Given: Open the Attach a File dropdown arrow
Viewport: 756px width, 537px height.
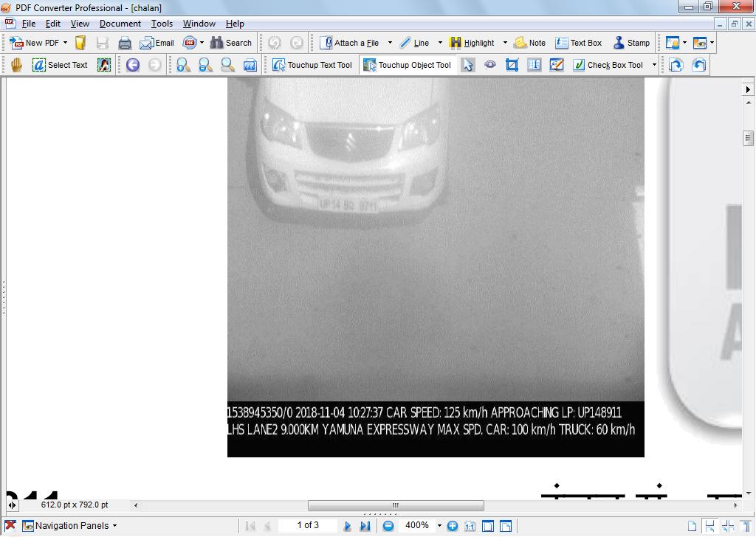Looking at the screenshot, I should point(390,43).
